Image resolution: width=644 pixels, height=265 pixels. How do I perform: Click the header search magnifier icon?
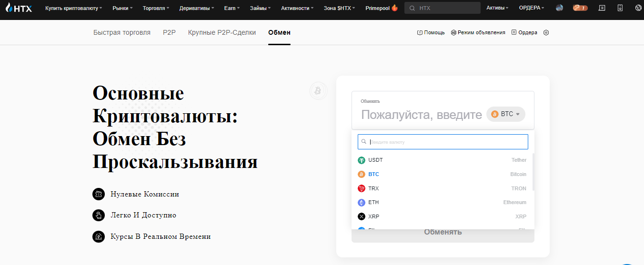coord(412,8)
